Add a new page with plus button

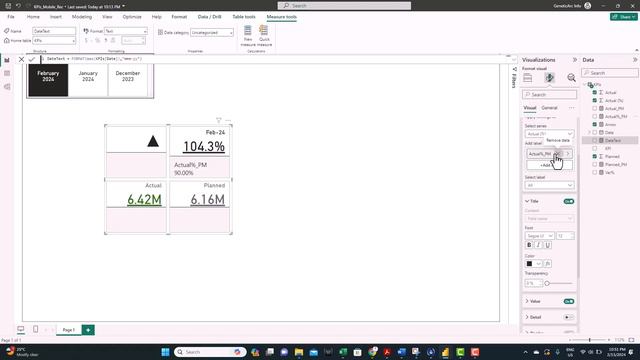click(88, 330)
